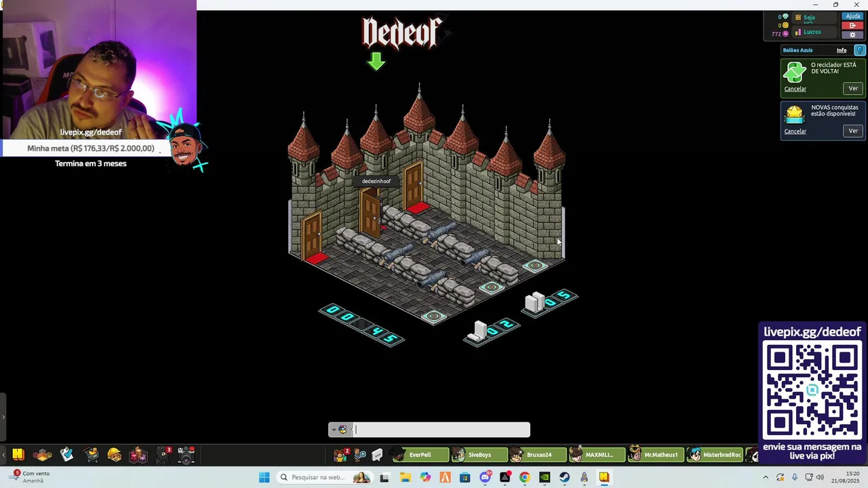Viewport: 868px width, 488px height.
Task: Click the middle wooden castle door
Action: [x=370, y=212]
